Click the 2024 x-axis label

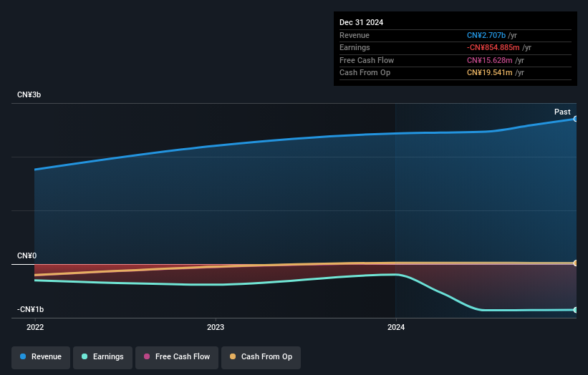(396, 327)
